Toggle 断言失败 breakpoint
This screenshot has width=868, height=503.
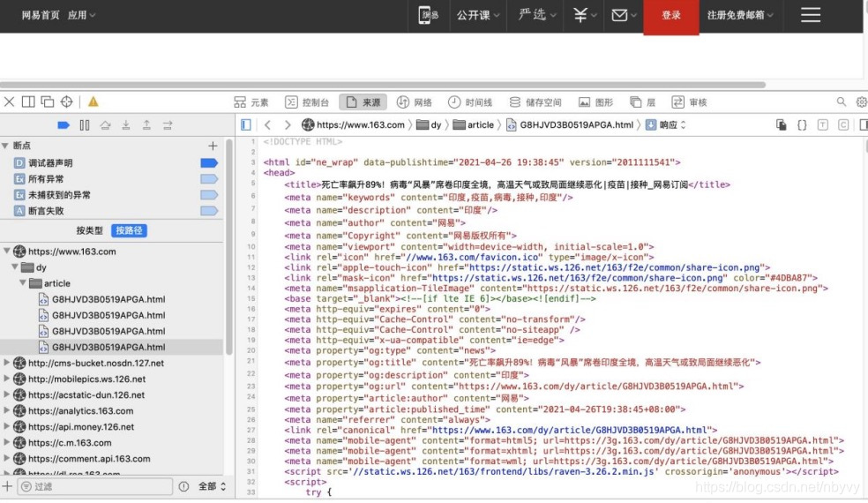tap(209, 211)
